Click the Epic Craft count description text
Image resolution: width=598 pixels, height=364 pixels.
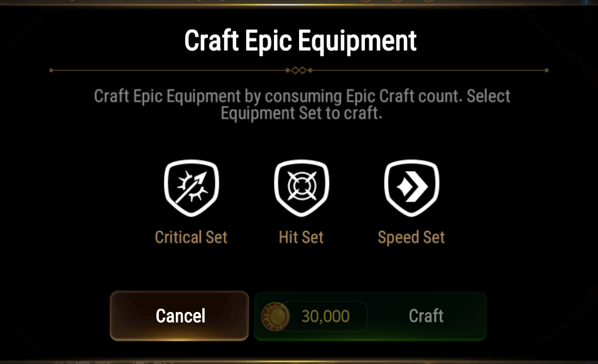pos(302,104)
